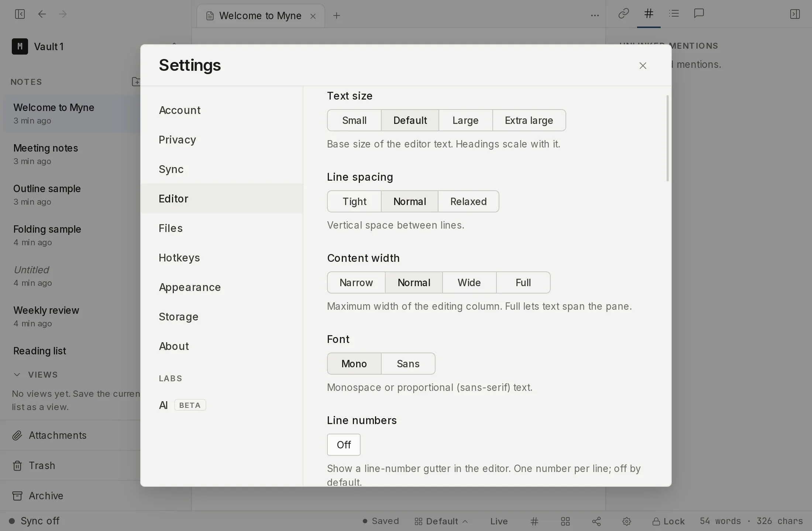
Task: Open a new tab with plus icon
Action: pyautogui.click(x=336, y=15)
